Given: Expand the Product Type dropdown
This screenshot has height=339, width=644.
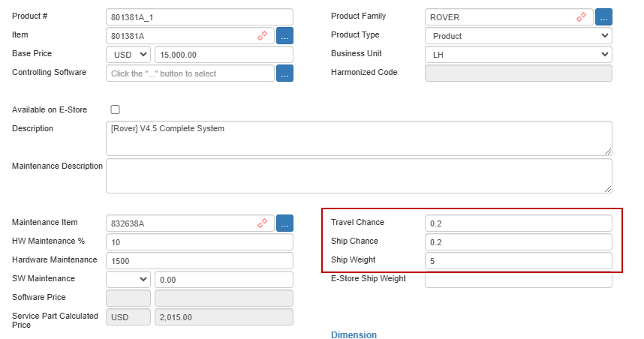Looking at the screenshot, I should 519,36.
